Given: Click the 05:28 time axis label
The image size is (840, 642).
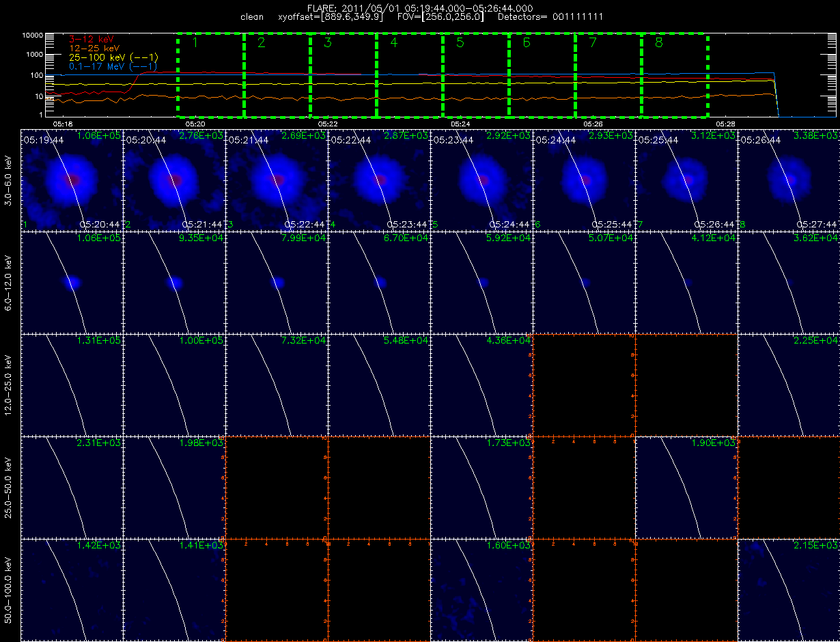Looking at the screenshot, I should 725,124.
